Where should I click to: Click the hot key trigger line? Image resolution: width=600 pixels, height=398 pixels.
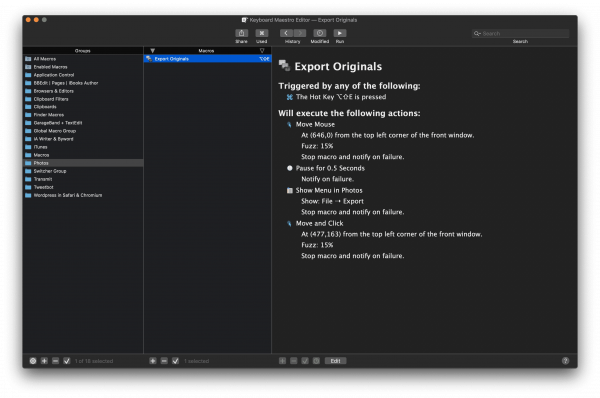click(x=341, y=97)
